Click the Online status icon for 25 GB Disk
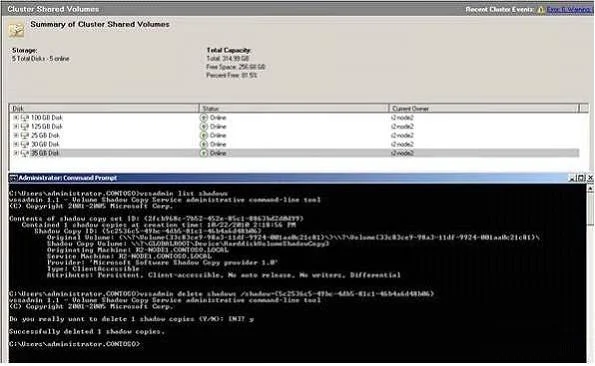 204,135
